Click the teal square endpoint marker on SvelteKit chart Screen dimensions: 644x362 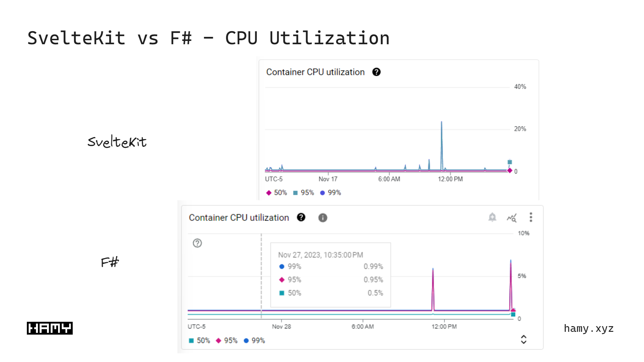click(x=509, y=162)
